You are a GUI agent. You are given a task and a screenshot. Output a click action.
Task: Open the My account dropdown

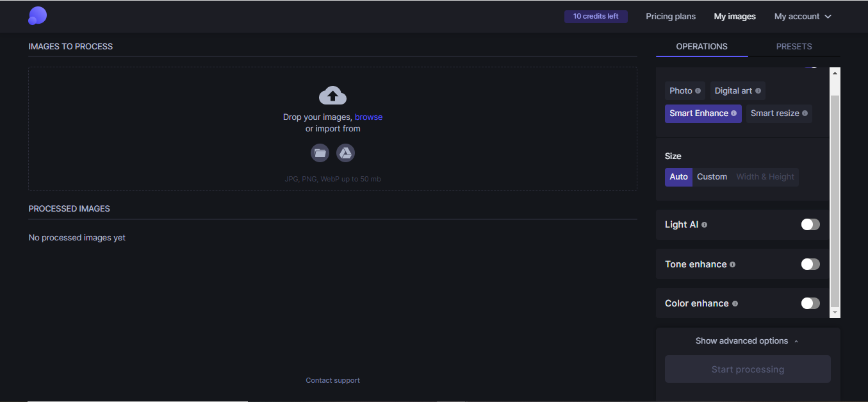[x=803, y=17]
